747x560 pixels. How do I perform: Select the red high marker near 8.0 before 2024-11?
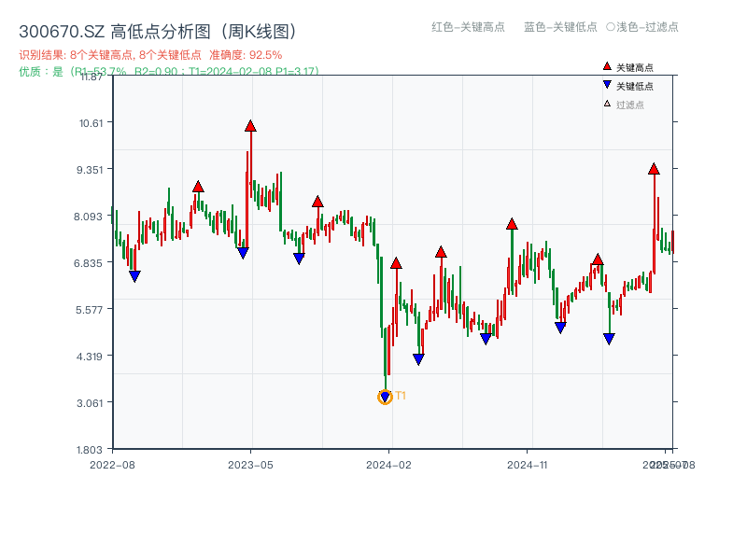coord(512,224)
